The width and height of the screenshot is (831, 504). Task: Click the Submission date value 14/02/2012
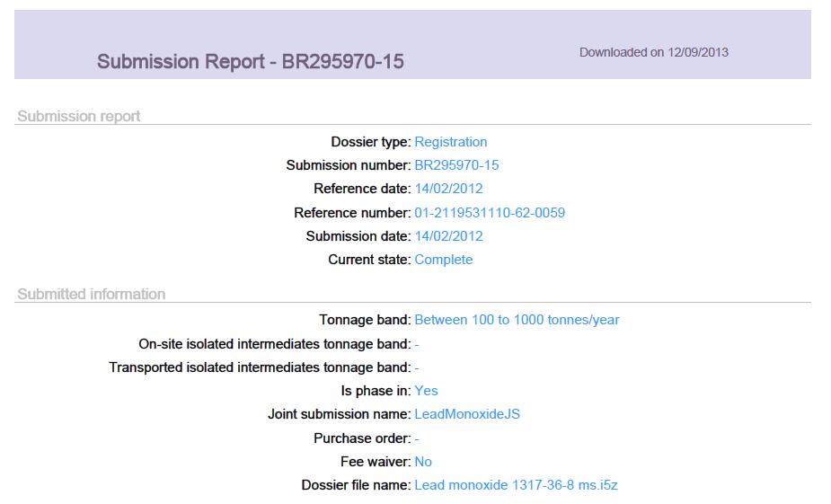448,236
